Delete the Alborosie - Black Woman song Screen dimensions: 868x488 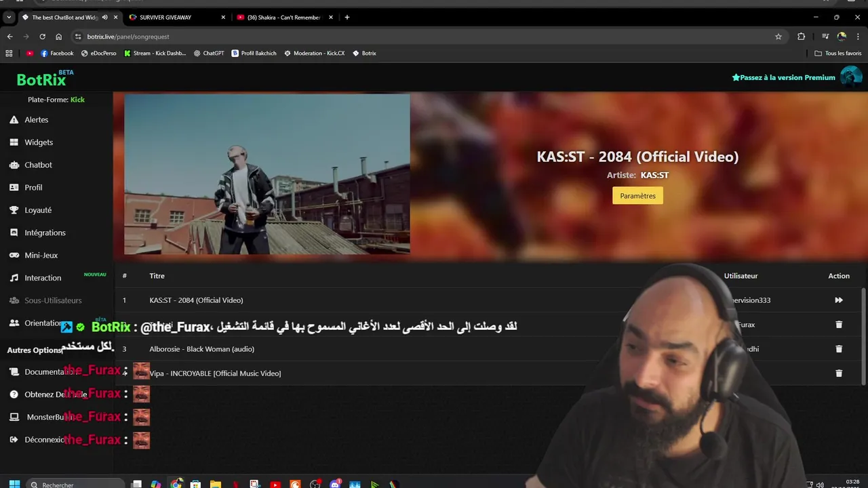pos(839,349)
